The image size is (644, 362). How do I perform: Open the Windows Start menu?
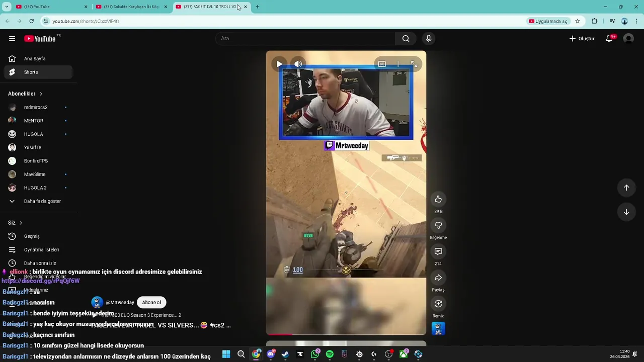tap(226, 354)
